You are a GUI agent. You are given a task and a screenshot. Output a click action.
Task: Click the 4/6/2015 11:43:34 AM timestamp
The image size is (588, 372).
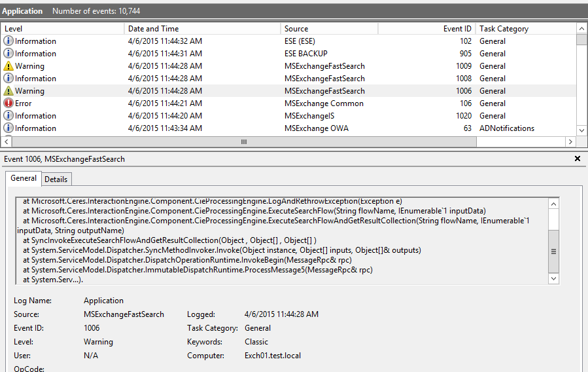(165, 128)
